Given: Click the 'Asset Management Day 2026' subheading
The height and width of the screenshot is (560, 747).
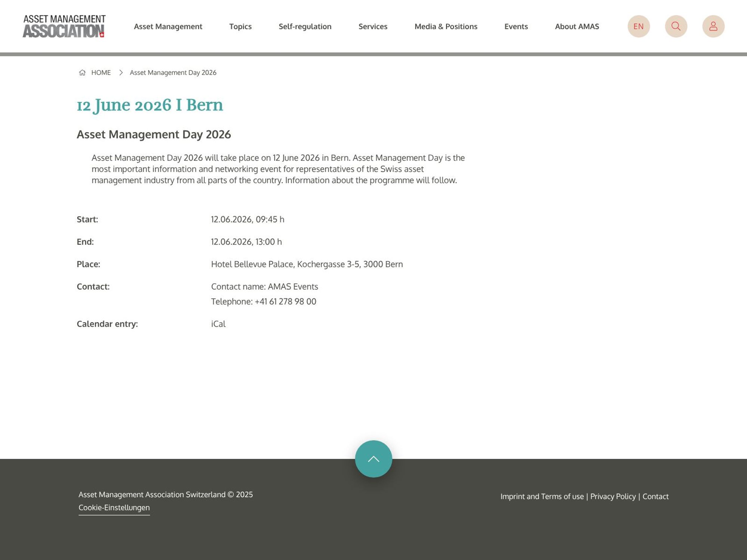Looking at the screenshot, I should click(154, 134).
